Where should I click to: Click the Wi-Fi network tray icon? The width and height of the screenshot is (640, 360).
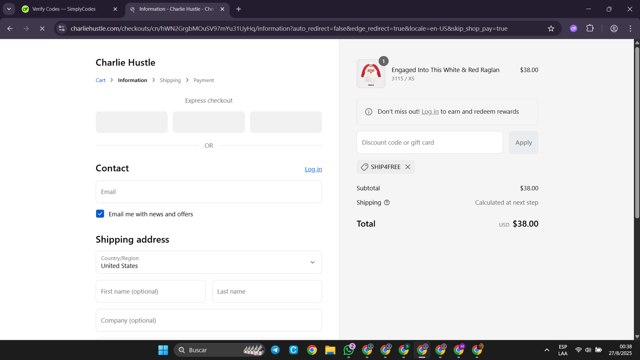tap(578, 350)
